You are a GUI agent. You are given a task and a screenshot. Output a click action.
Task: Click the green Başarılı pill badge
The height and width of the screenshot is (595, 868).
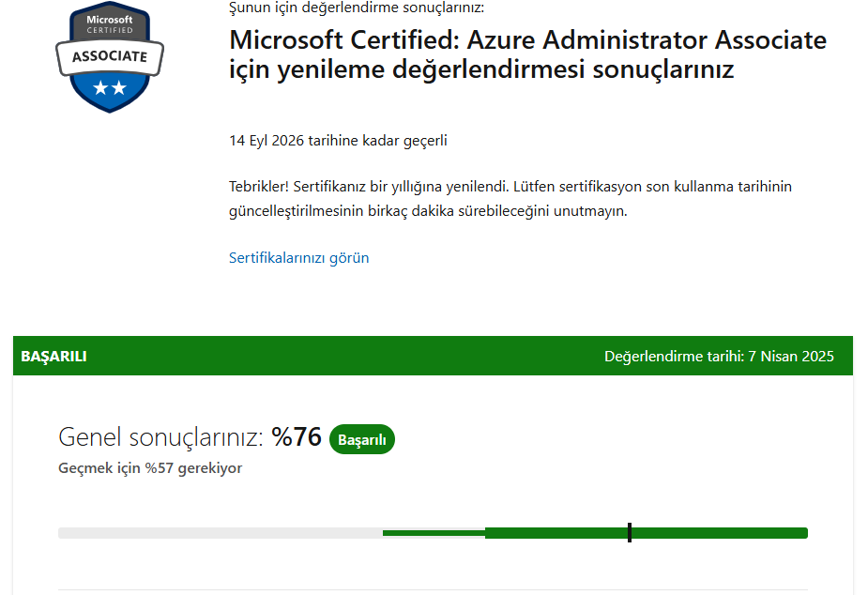pos(362,439)
